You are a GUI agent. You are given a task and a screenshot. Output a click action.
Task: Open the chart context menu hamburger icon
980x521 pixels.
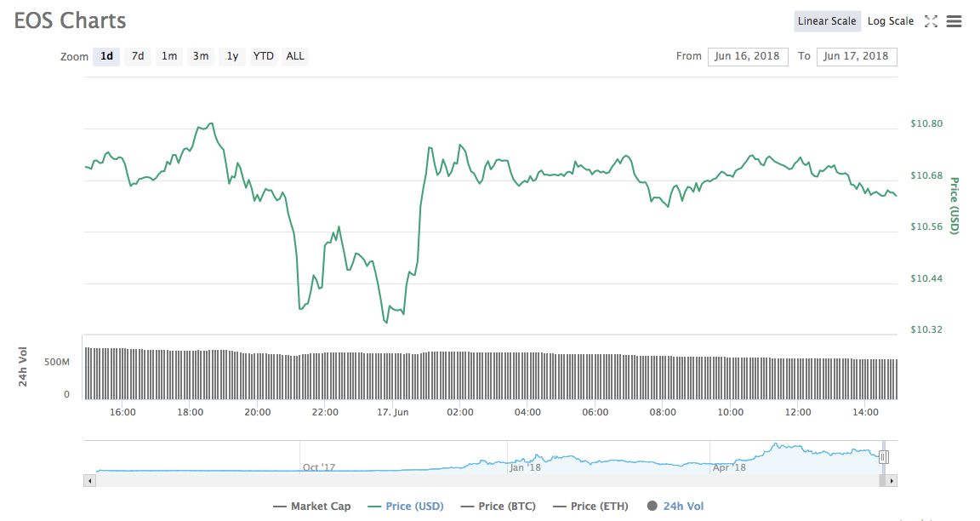point(954,21)
